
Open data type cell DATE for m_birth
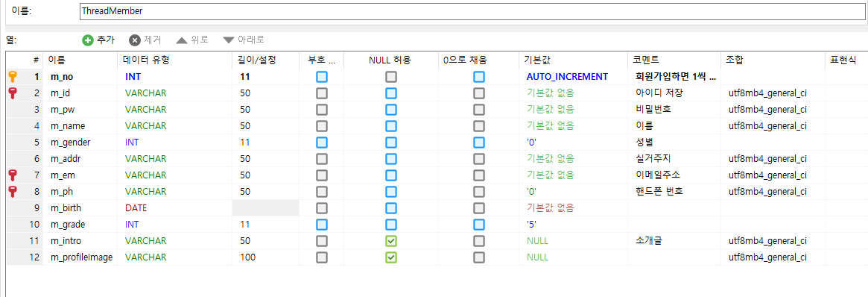(x=136, y=208)
